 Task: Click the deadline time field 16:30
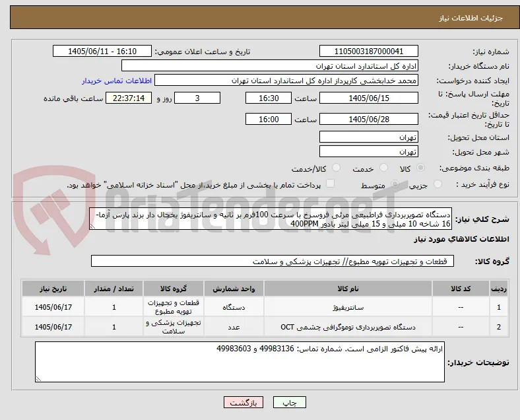[269, 98]
